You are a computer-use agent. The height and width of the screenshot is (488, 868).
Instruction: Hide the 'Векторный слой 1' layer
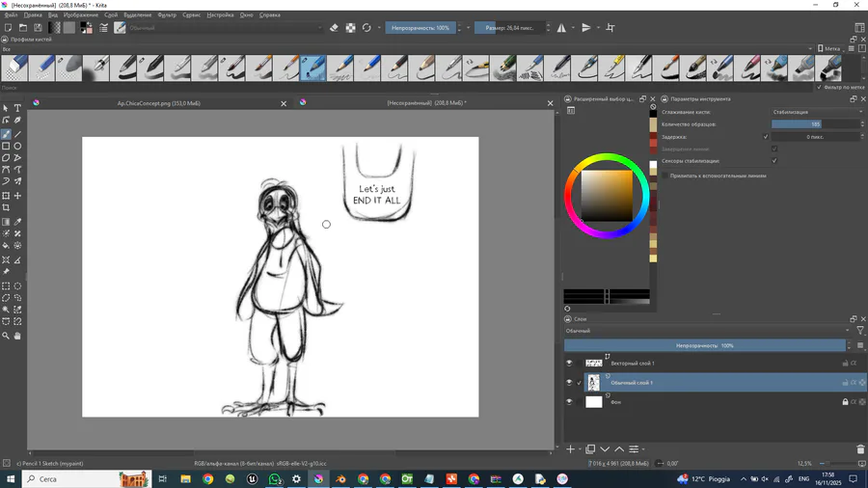coord(569,364)
